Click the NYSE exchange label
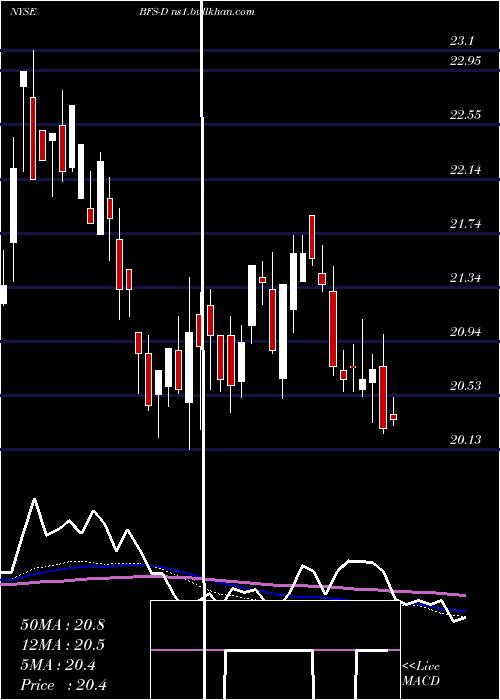This screenshot has height=700, width=500. [x=22, y=12]
